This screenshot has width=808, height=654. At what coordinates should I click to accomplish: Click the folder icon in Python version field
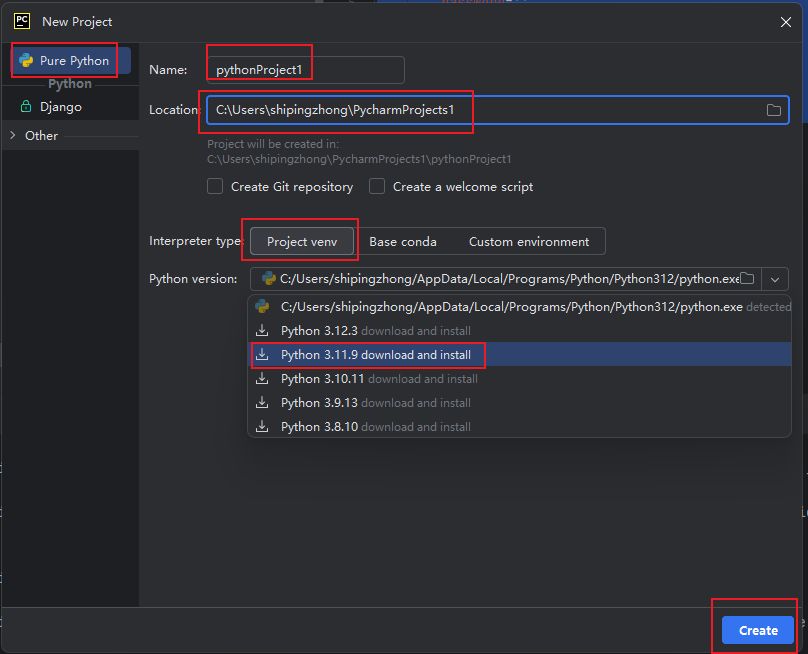747,279
